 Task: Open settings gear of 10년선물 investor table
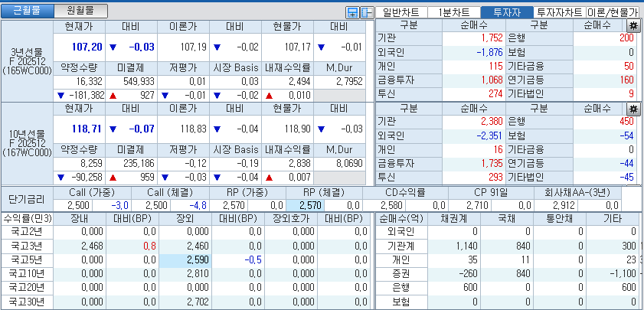(634, 109)
